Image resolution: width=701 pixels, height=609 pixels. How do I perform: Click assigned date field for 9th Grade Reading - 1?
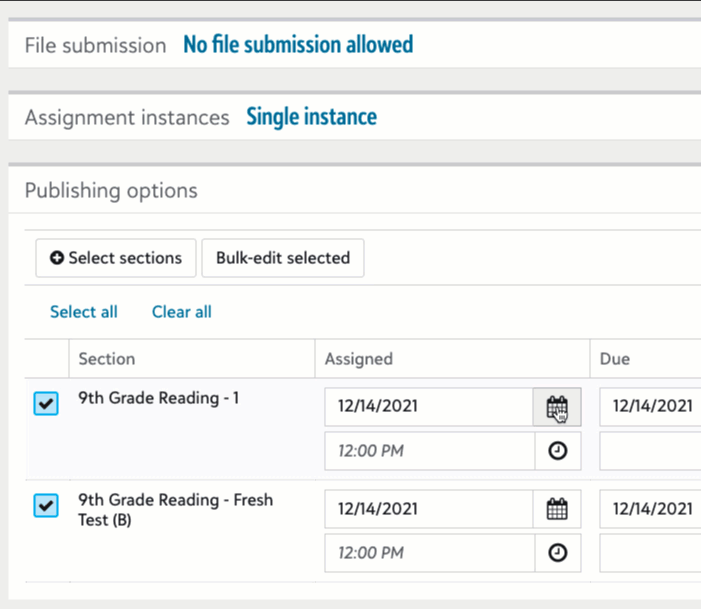[x=429, y=407]
